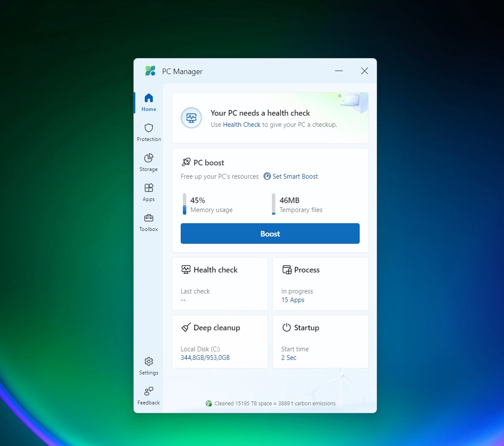Open the Set Smart Boost link
Screen dimensions: 504x446
point(295,176)
